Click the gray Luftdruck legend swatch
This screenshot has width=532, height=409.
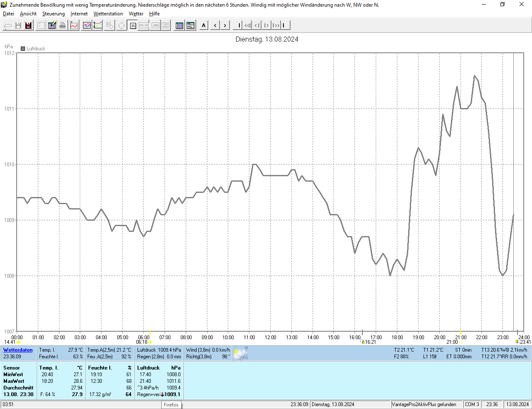[23, 49]
